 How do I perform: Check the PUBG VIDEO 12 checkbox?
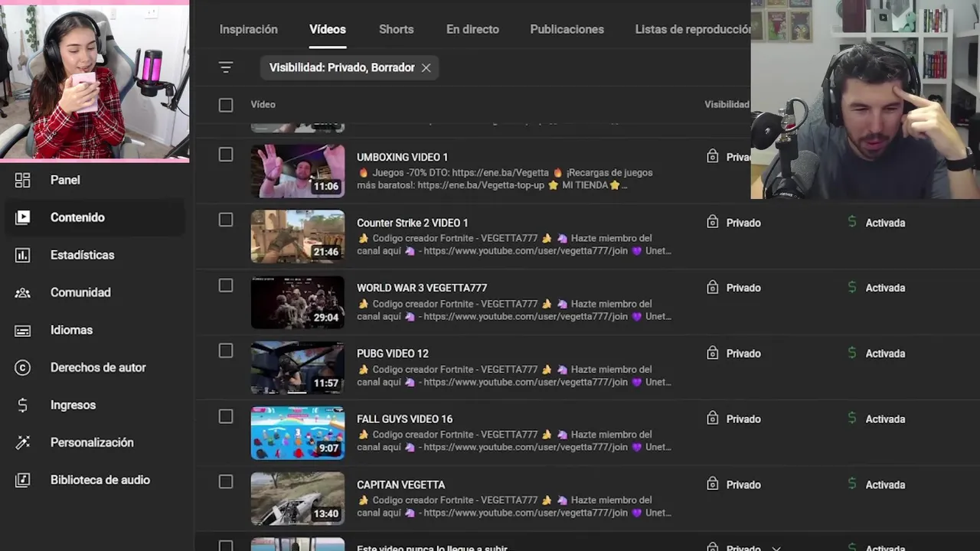click(x=225, y=350)
